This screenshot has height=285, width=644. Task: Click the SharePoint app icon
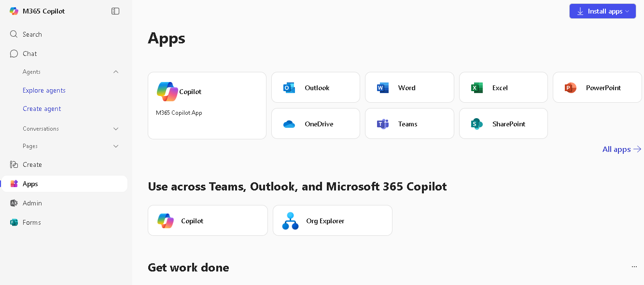pyautogui.click(x=477, y=124)
